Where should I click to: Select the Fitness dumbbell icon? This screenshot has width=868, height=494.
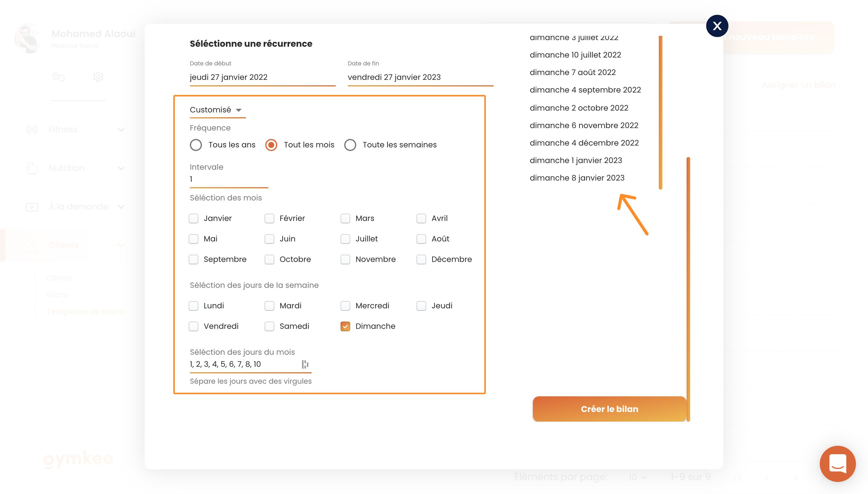pos(32,129)
